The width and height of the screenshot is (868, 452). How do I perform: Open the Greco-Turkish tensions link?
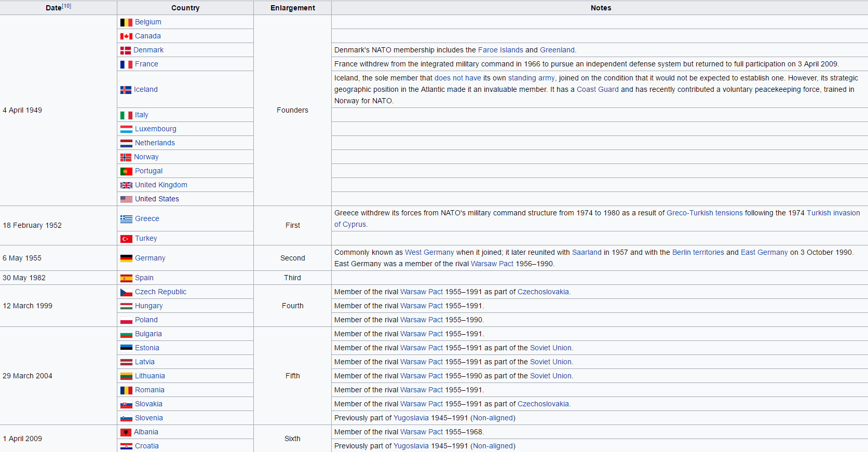[704, 213]
